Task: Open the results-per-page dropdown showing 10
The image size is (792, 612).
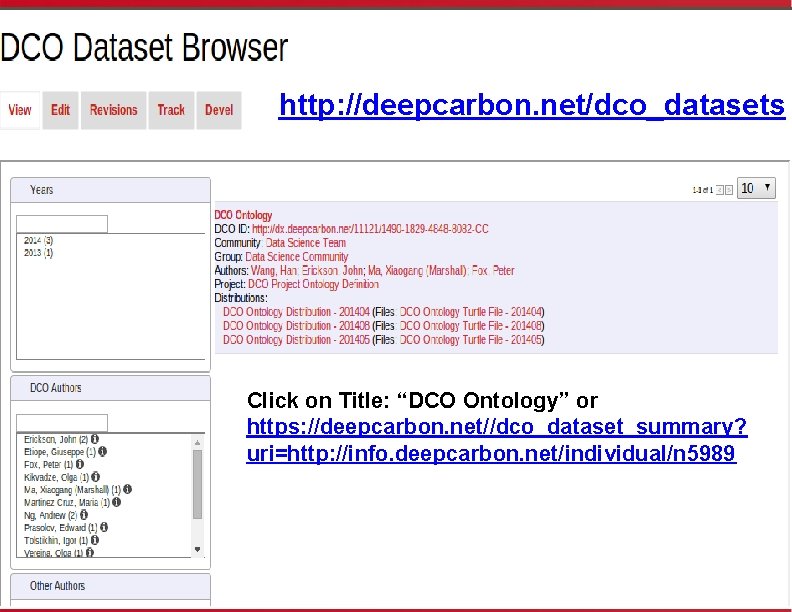Action: 756,188
